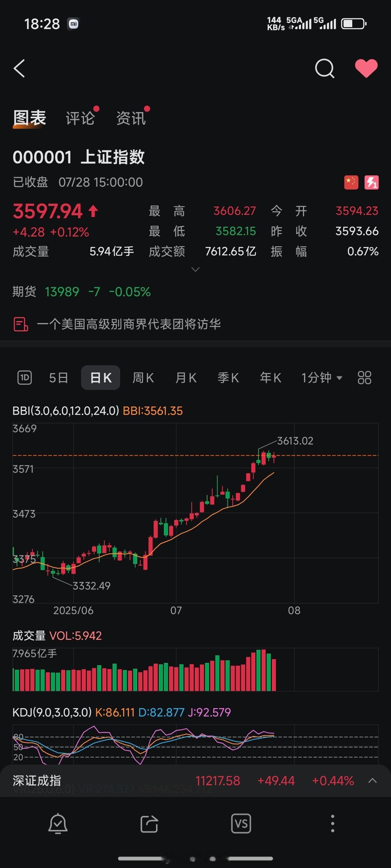391x868 pixels.
Task: Open the 期货 13989 futures row
Action: [82, 292]
